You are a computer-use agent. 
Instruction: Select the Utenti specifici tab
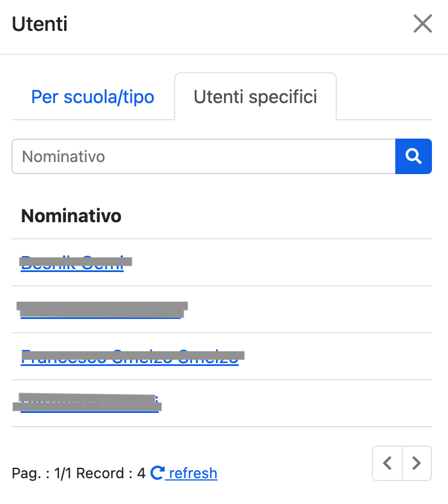click(x=256, y=97)
